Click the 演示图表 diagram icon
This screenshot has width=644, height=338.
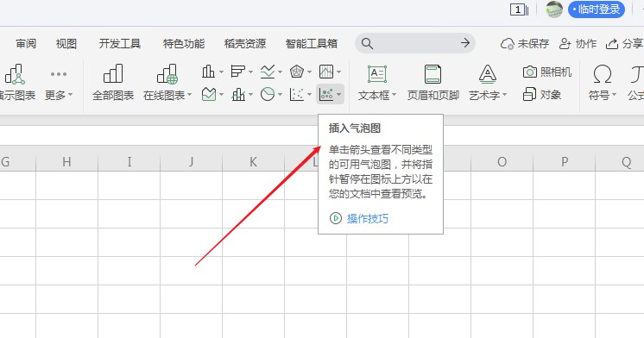[16, 74]
